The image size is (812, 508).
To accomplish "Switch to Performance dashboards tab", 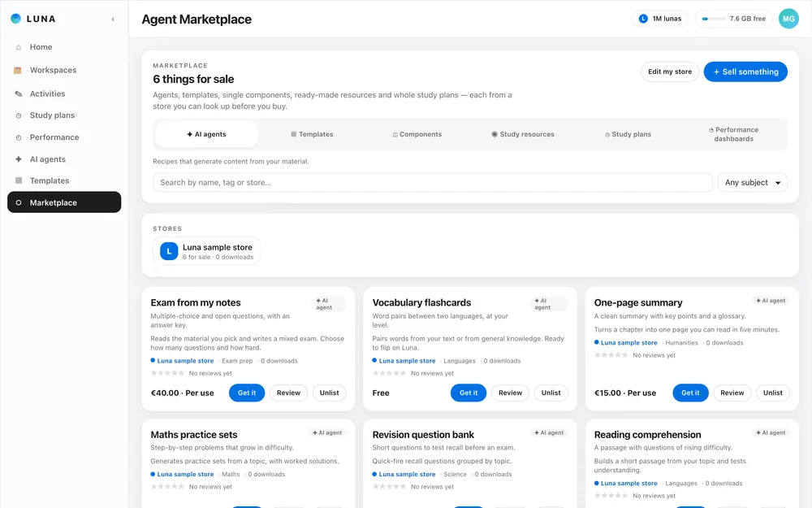I will (733, 134).
